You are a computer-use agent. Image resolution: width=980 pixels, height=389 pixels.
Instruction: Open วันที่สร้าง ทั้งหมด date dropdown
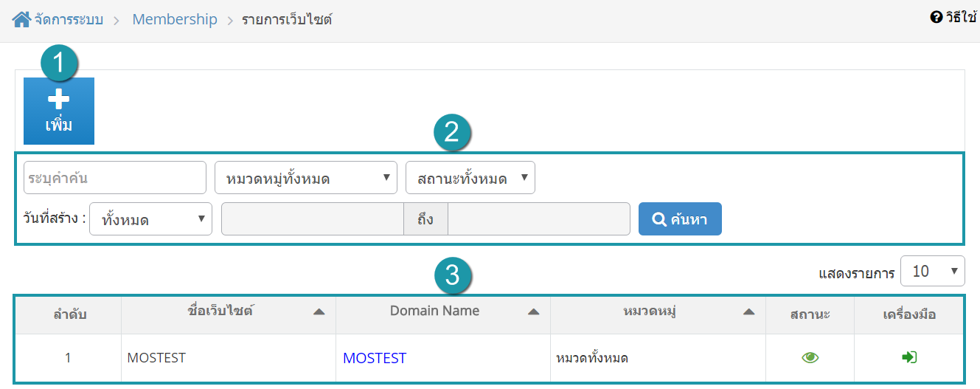click(x=151, y=219)
